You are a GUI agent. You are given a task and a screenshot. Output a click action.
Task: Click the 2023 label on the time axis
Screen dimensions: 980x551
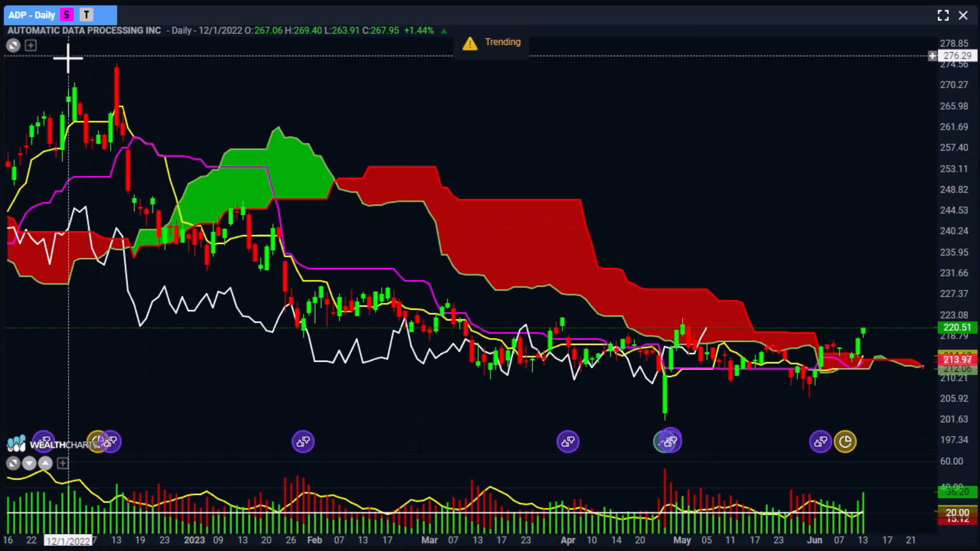194,540
